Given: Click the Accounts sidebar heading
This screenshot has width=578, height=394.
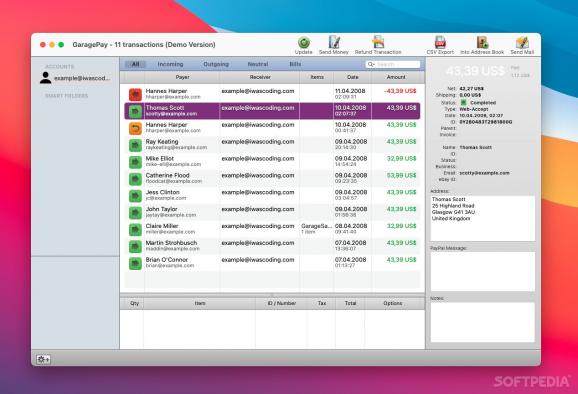Looking at the screenshot, I should (x=59, y=67).
